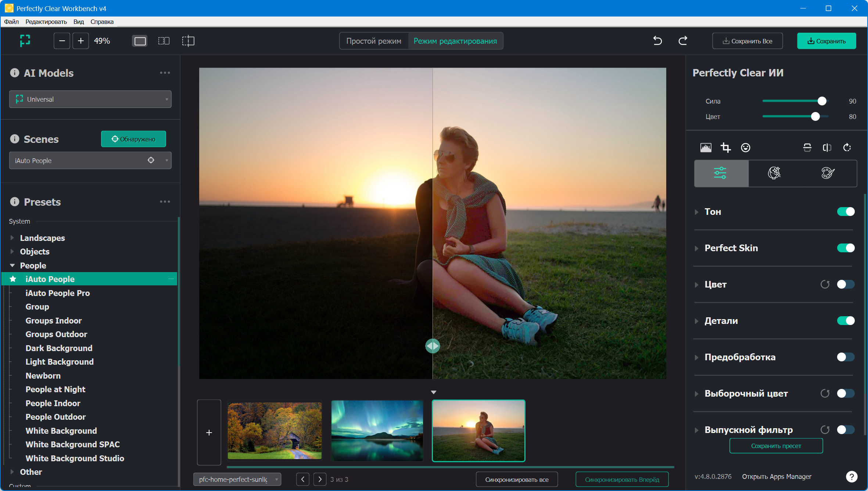Expand the Детали section arrow
The width and height of the screenshot is (868, 491).
(x=696, y=321)
